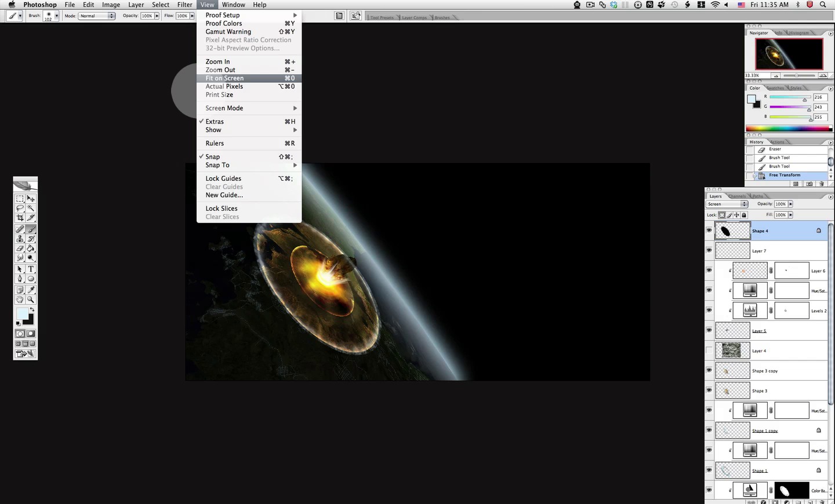Select the History Brush tool
The width and height of the screenshot is (835, 504).
tap(31, 239)
